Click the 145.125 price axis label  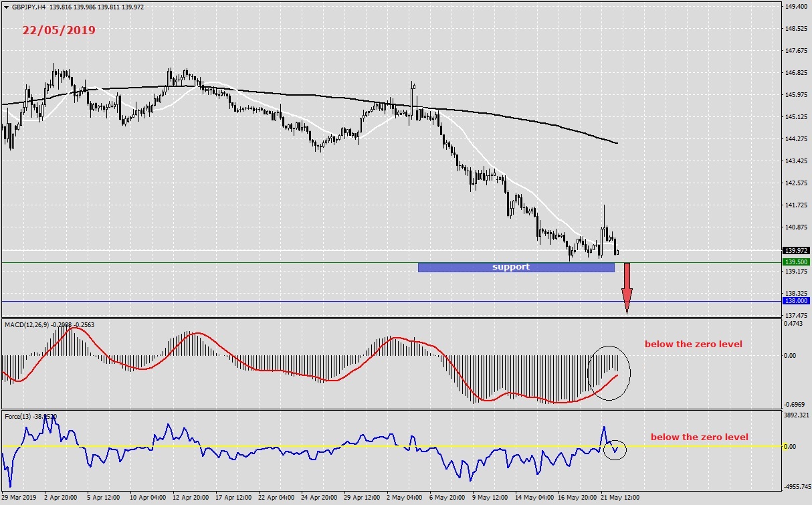795,116
